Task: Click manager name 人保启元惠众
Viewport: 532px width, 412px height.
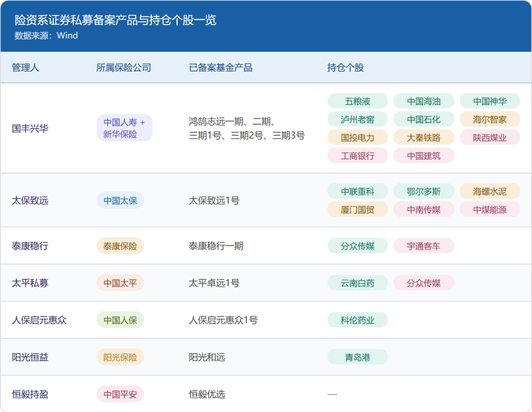Action: coord(39,320)
